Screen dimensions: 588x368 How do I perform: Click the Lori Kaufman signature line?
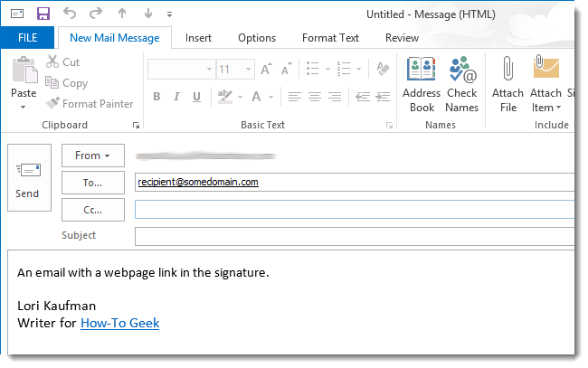(x=57, y=306)
